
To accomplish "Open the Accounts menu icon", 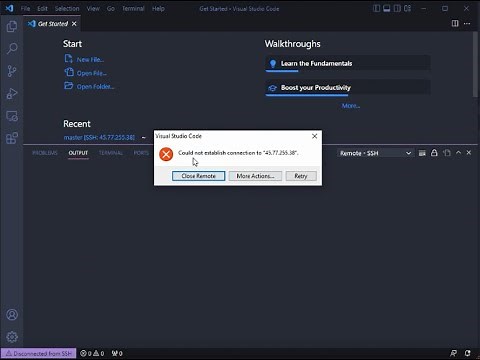I will (12, 315).
